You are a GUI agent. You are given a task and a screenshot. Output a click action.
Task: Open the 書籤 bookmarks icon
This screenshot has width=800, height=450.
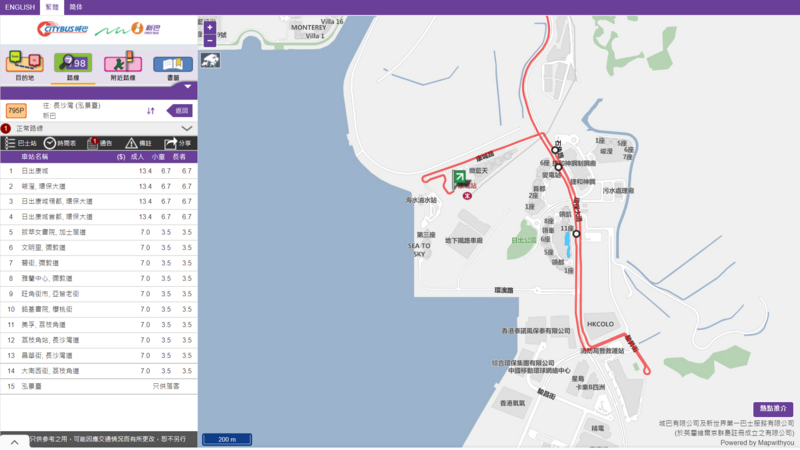(x=173, y=66)
